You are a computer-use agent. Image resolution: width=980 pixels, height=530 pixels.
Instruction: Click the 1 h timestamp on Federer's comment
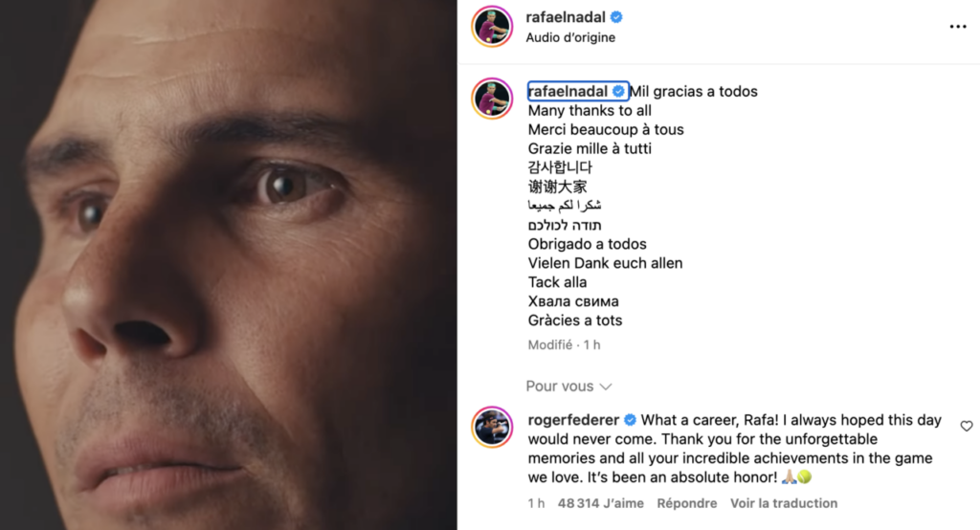click(536, 503)
